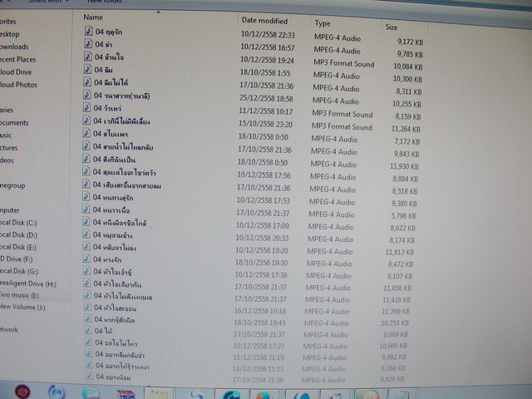Viewport: 532px width, 399px height.
Task: Open Local Disk (C:) in sidebar
Action: pyautogui.click(x=18, y=223)
